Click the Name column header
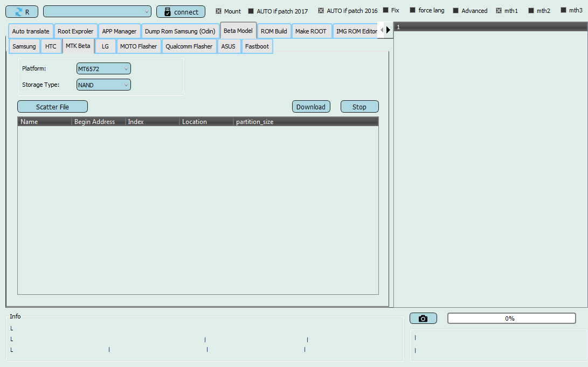The image size is (588, 367). (45, 121)
